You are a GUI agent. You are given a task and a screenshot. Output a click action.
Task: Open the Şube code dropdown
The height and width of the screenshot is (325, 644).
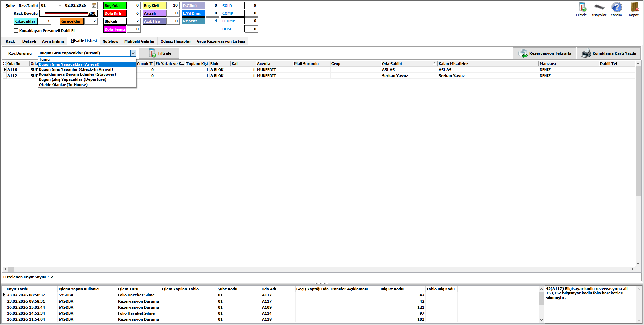pos(60,5)
